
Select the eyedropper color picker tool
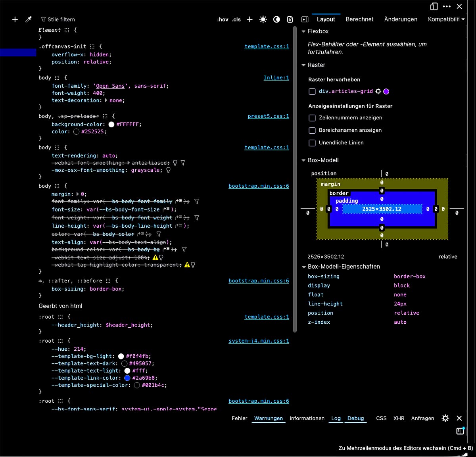[x=29, y=19]
